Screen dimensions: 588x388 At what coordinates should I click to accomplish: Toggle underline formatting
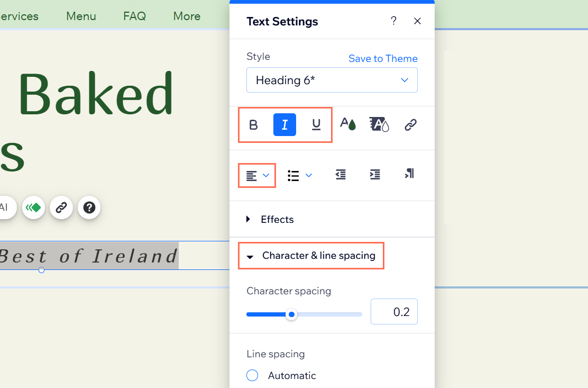(x=316, y=124)
